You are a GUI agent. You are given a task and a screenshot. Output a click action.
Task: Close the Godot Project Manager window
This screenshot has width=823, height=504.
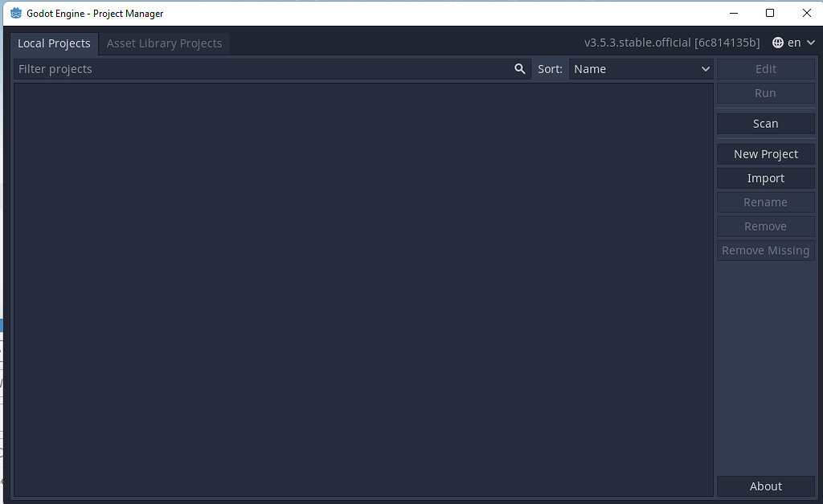pyautogui.click(x=807, y=13)
